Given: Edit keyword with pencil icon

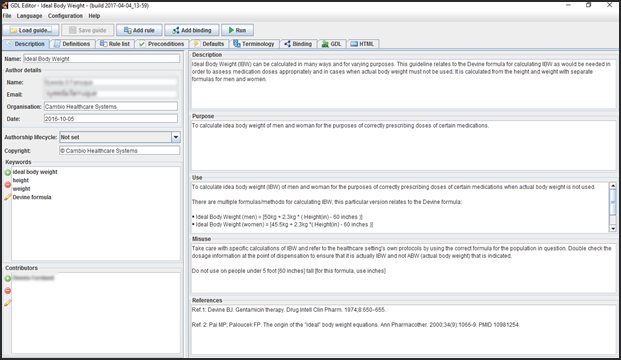Looking at the screenshot, I should 8,197.
